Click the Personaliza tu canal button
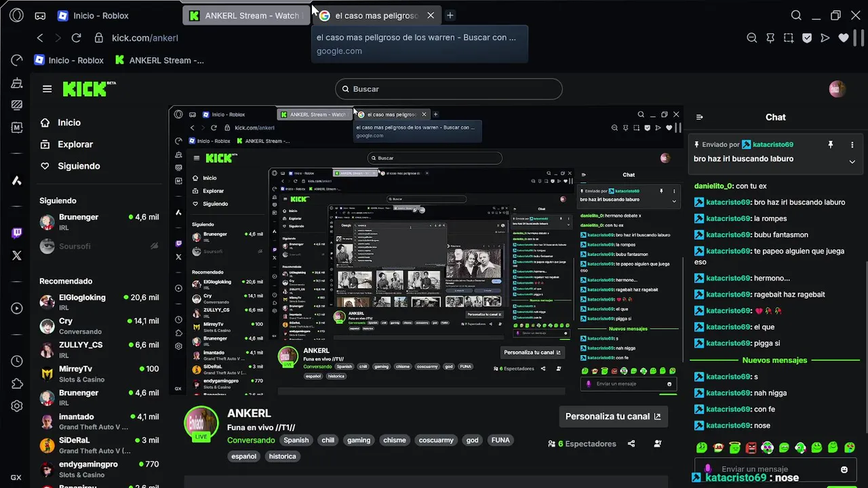Screen dimensions: 868x488 (613, 416)
